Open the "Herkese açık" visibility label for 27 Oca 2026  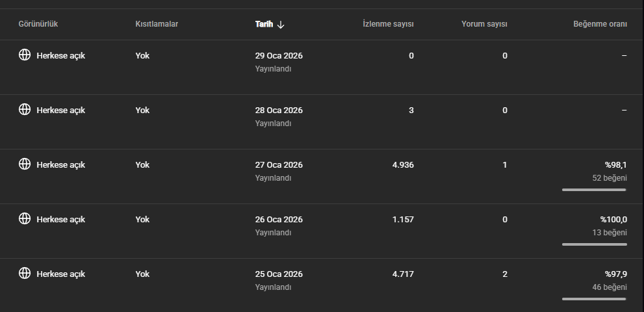tap(60, 165)
